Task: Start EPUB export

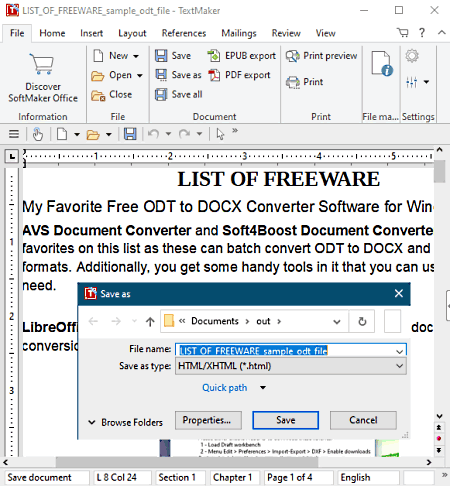Action: pyautogui.click(x=242, y=56)
